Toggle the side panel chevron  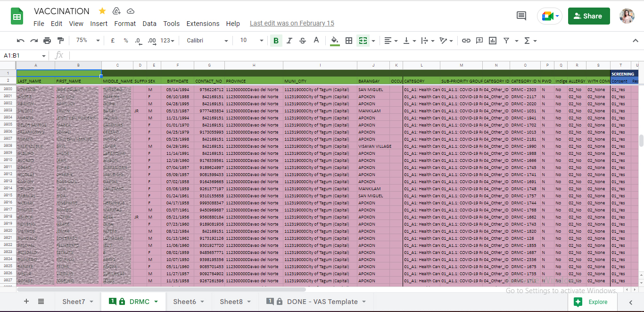coord(631,302)
